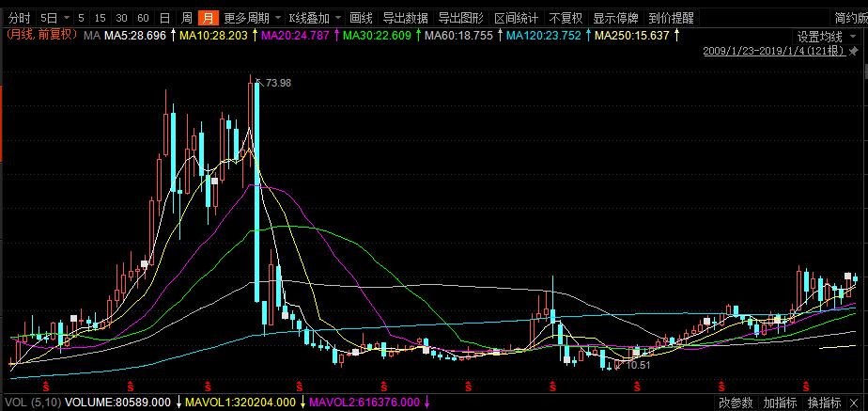The image size is (868, 411).
Task: Select the 30-minute K-line period
Action: tap(121, 18)
